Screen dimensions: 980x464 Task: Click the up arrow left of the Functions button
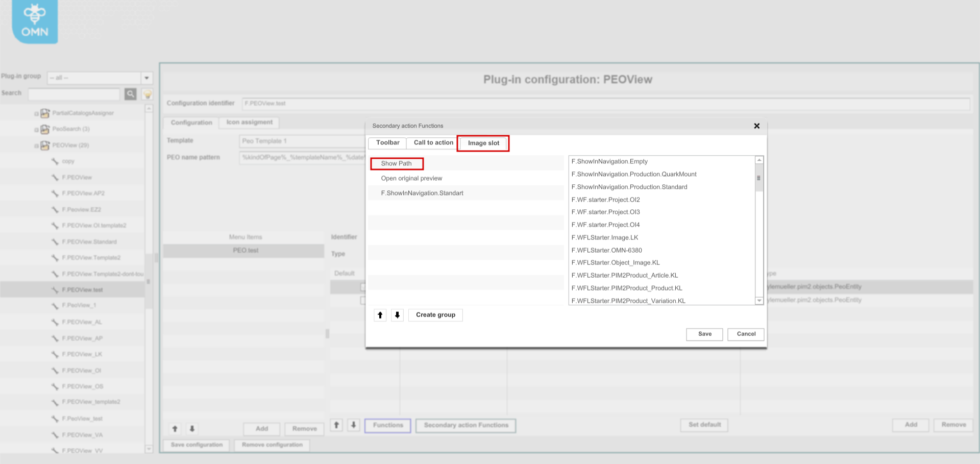coord(336,425)
